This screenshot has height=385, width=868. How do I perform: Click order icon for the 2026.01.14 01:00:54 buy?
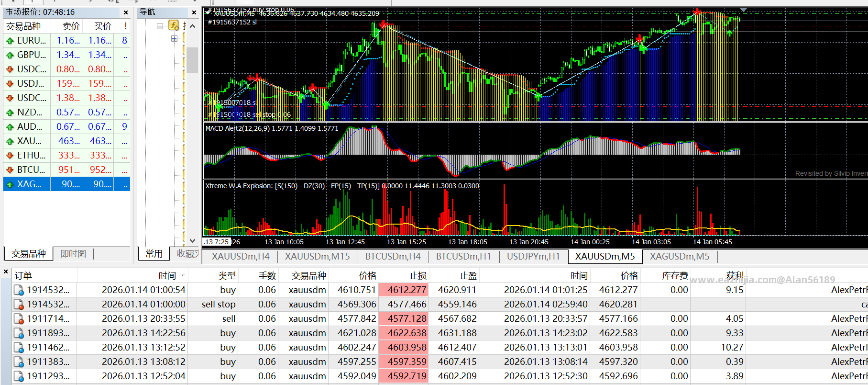(19, 290)
